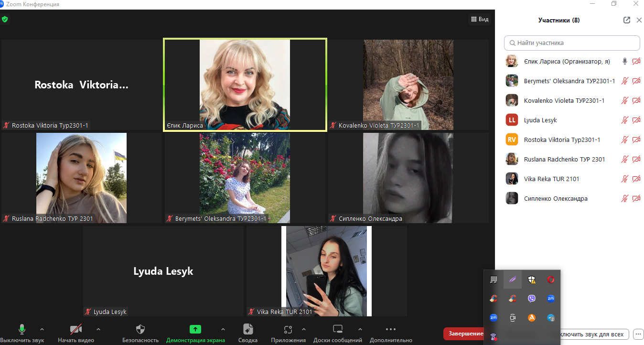Click the green encryption shield icon
Image resolution: width=644 pixels, height=345 pixels.
click(5, 20)
